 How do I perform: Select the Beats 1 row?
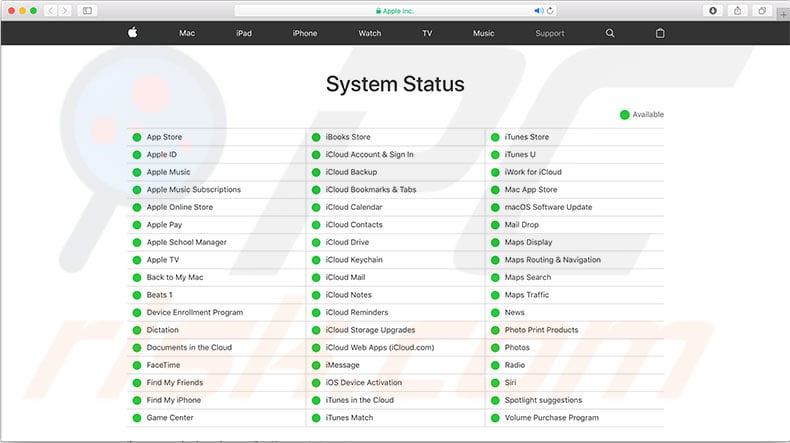(x=216, y=295)
